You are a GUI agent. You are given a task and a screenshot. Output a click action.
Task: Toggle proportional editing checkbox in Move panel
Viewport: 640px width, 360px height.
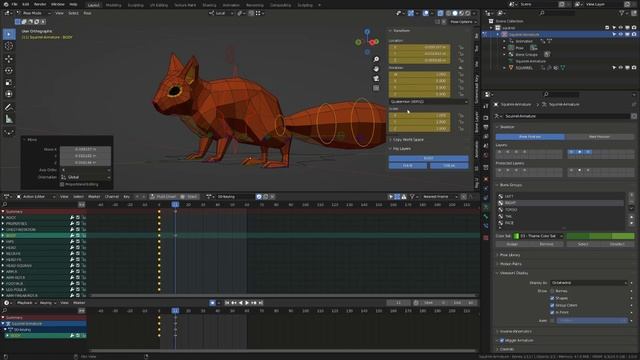point(62,184)
